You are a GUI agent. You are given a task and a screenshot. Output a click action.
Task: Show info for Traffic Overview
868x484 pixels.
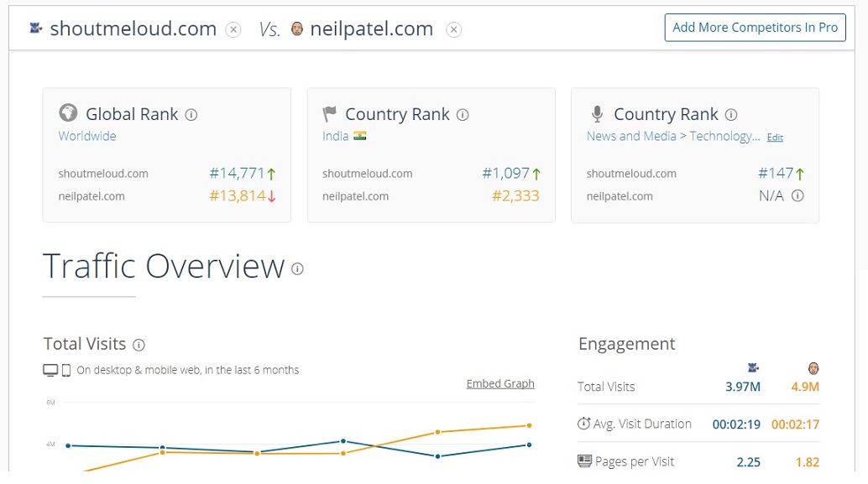coord(298,268)
